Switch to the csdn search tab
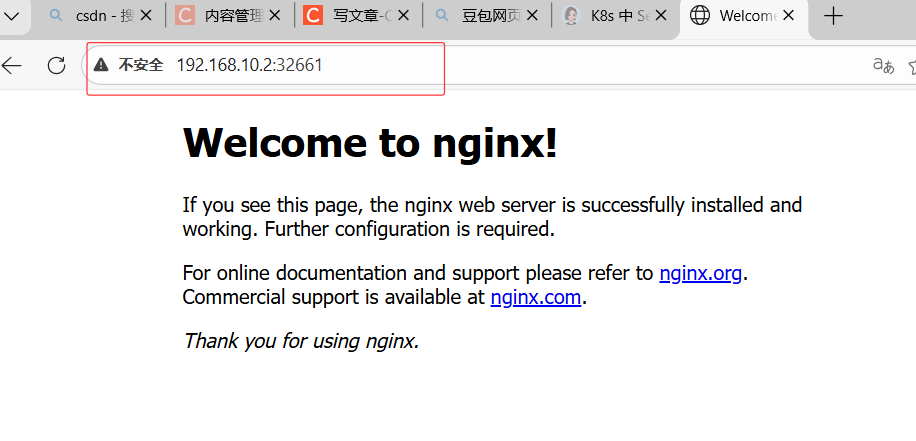 coord(98,16)
